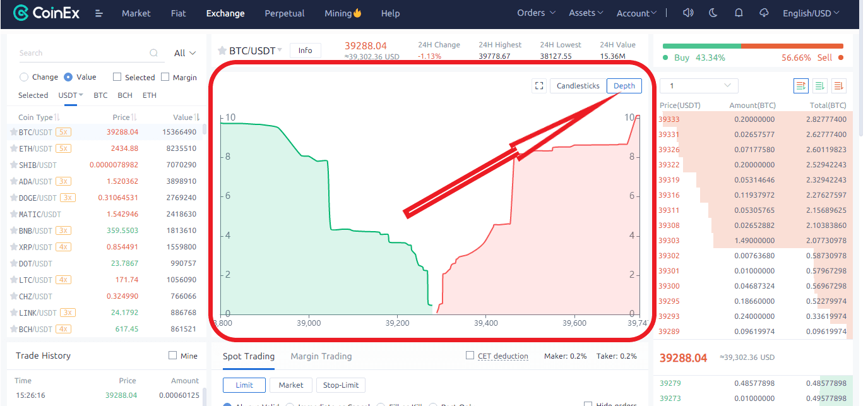This screenshot has width=868, height=406.
Task: Open the Assets dropdown menu
Action: tap(586, 13)
